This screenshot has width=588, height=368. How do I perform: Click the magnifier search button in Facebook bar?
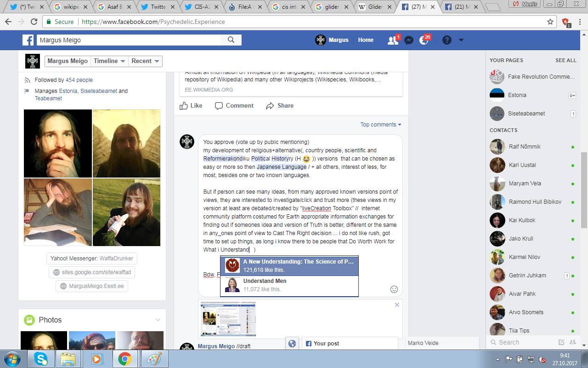[x=231, y=40]
